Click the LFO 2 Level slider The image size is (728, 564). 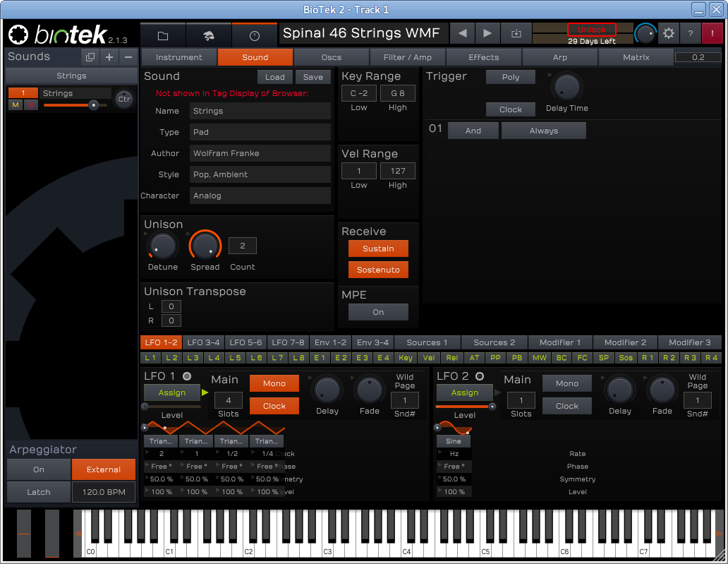466,407
